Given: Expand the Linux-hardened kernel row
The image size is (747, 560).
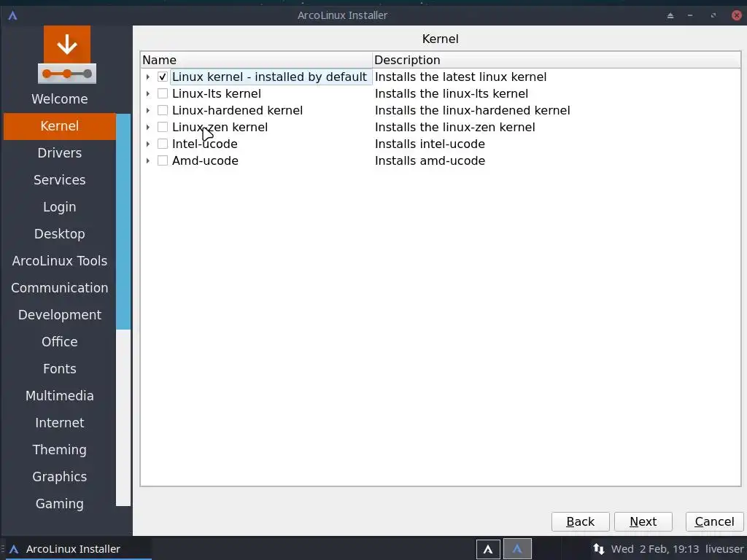Looking at the screenshot, I should pos(147,111).
